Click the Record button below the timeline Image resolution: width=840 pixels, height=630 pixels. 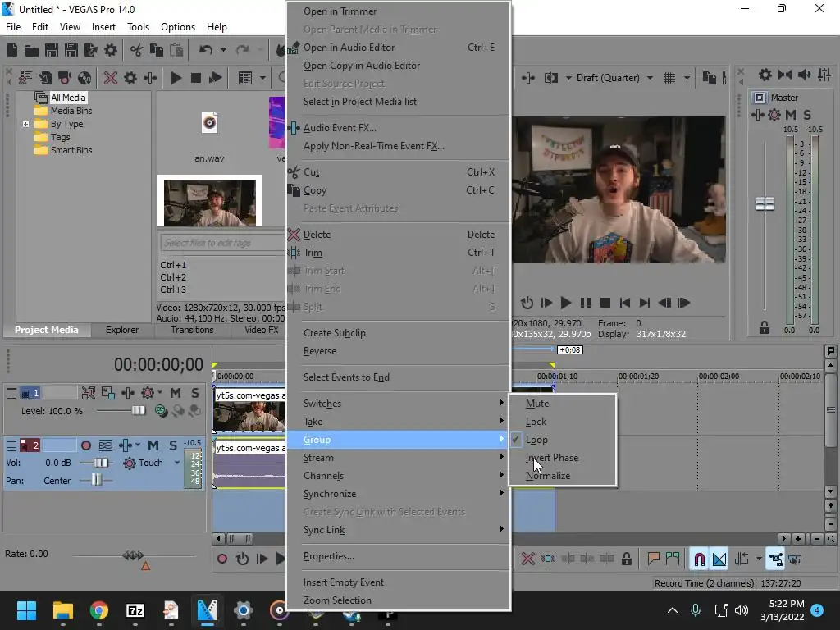click(x=221, y=559)
